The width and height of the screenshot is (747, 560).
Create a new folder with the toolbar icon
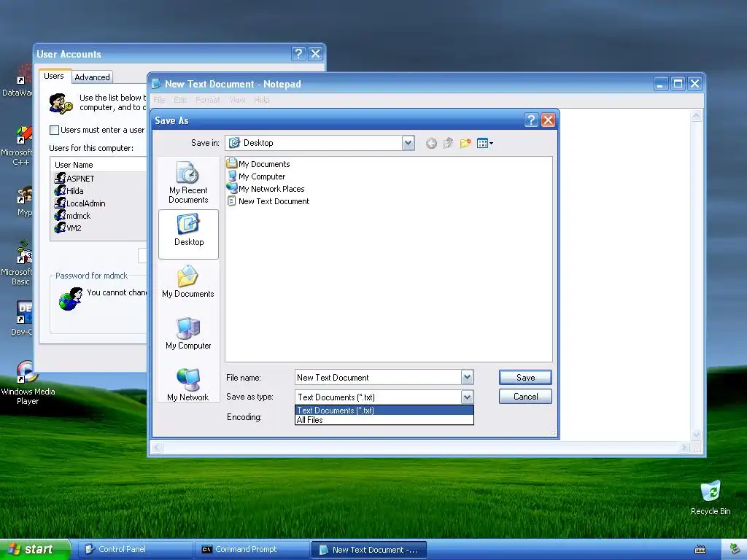pyautogui.click(x=465, y=144)
